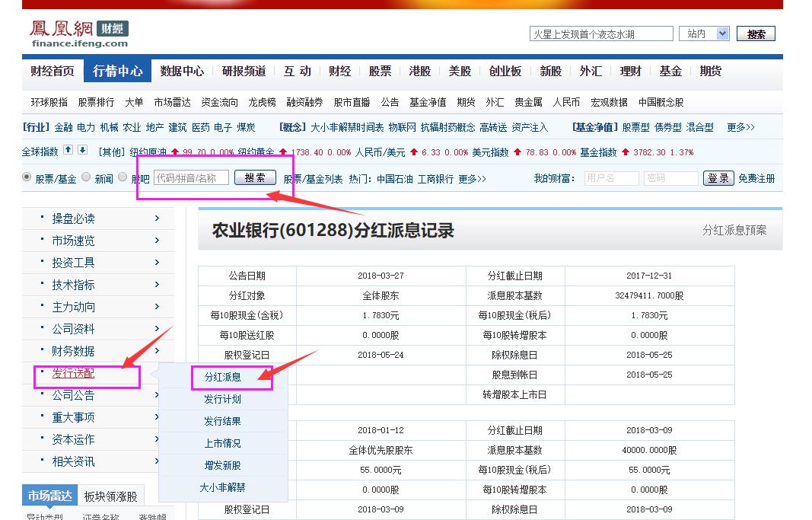Screen dimensions: 812x520
Task: Open the 免费注册 link
Action: point(756,177)
